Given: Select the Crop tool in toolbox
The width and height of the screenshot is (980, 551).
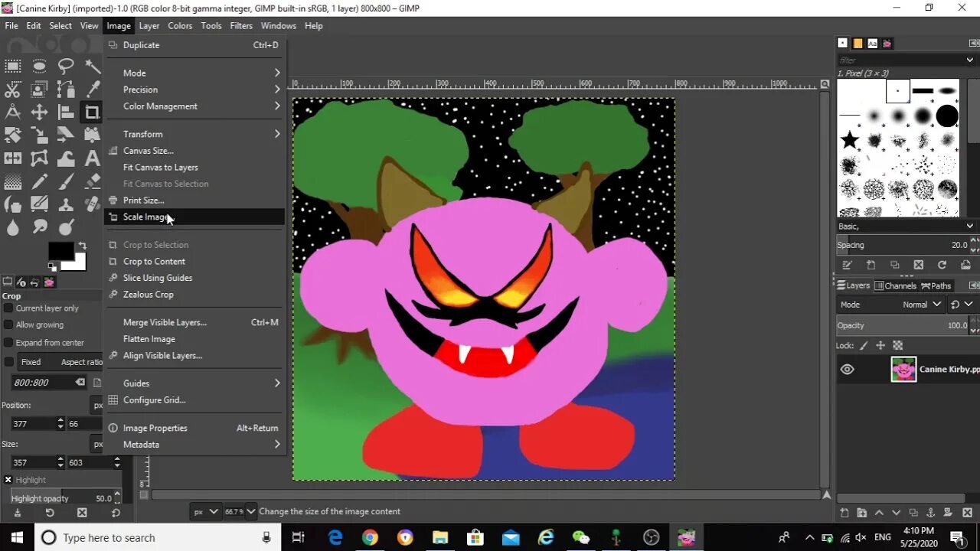Looking at the screenshot, I should (x=92, y=112).
